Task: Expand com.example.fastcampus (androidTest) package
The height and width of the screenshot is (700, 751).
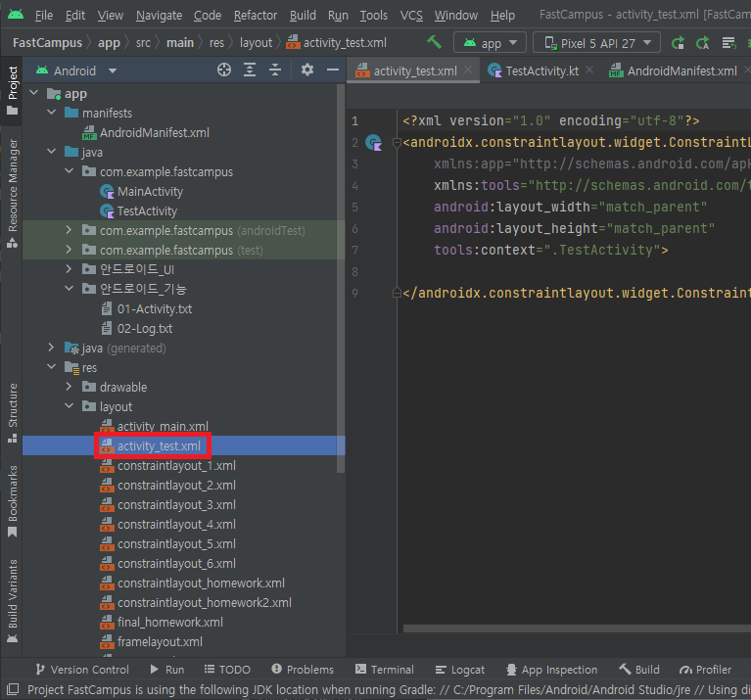Action: point(69,230)
